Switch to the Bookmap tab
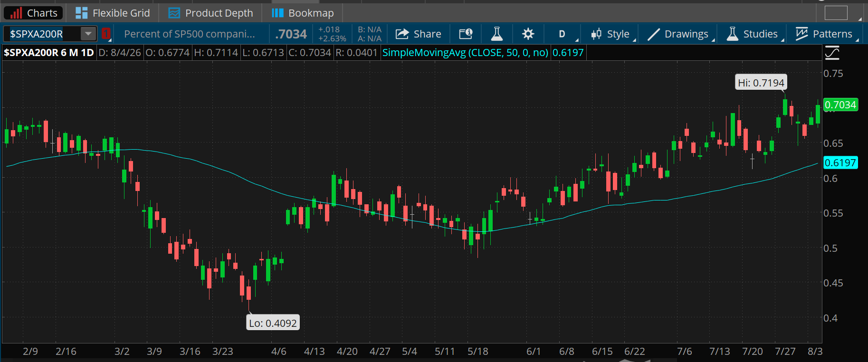Image resolution: width=868 pixels, height=362 pixels. pos(303,13)
